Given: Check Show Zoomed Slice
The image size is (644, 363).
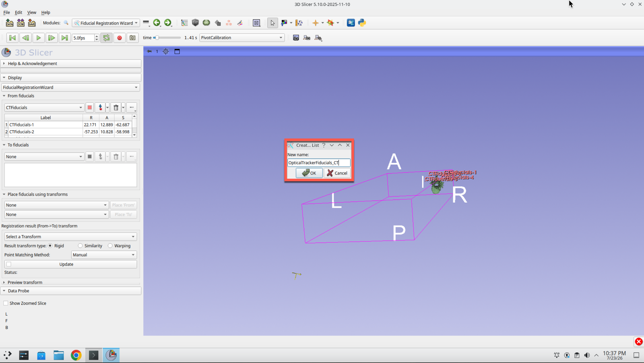Looking at the screenshot, I should (6, 303).
